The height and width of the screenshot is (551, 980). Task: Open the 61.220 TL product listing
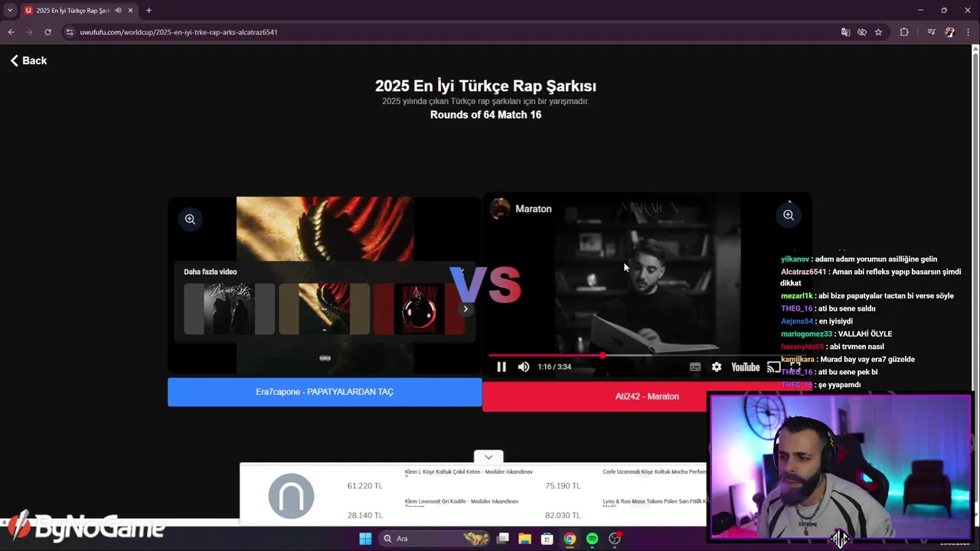click(364, 486)
